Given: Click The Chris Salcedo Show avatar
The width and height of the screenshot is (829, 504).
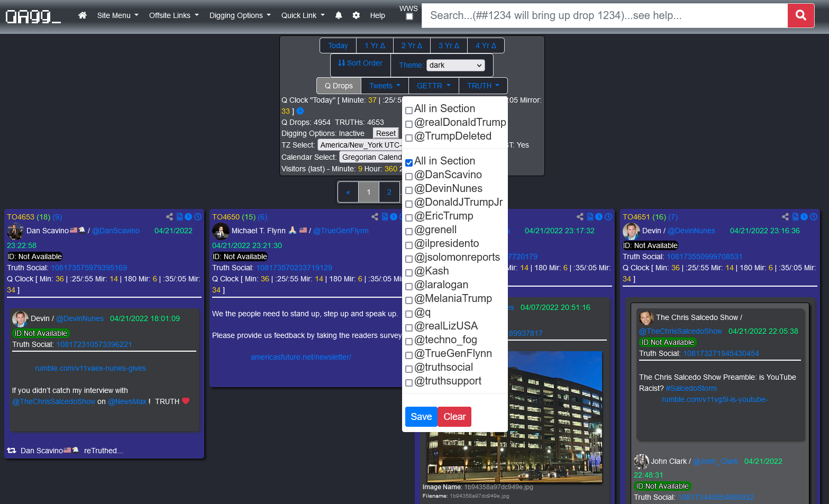Looking at the screenshot, I should point(646,317).
